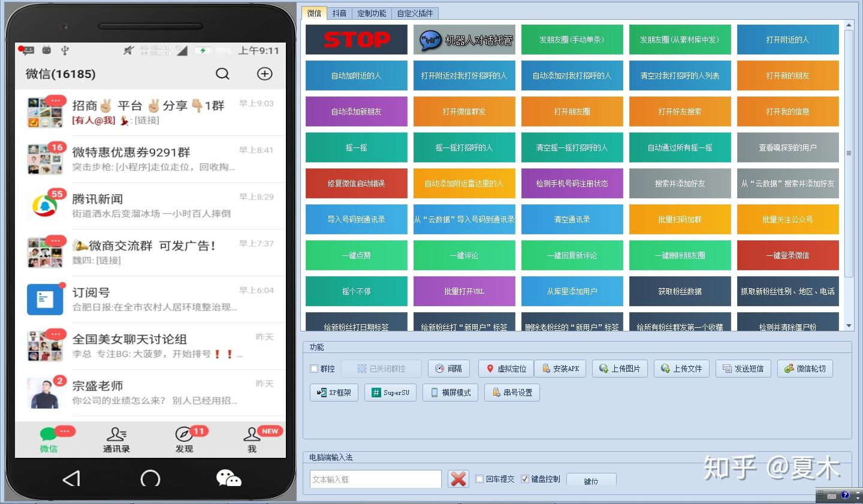Click the 文本输入框 text field
The image size is (863, 504).
[376, 479]
